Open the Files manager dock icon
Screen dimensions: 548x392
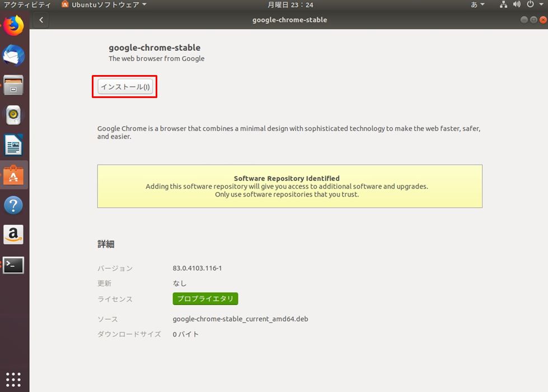tap(13, 85)
